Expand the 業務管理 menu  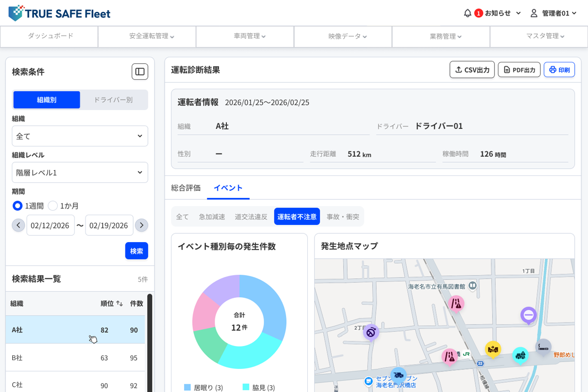pos(441,36)
